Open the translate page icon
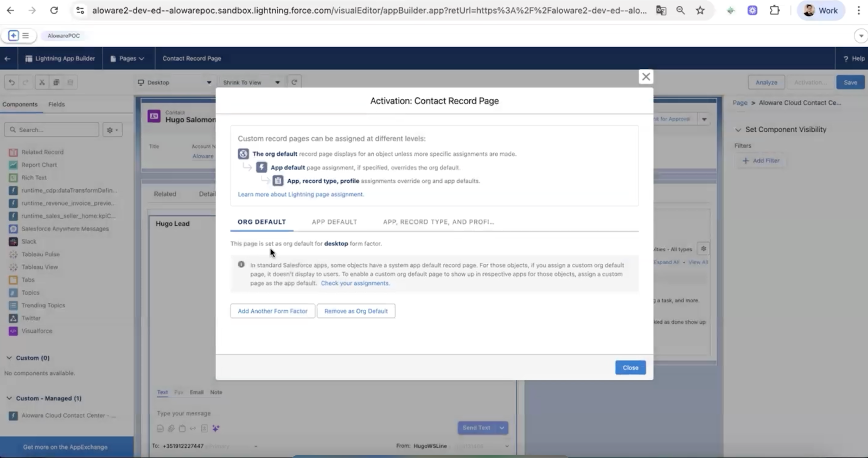The image size is (868, 458). [x=661, y=10]
